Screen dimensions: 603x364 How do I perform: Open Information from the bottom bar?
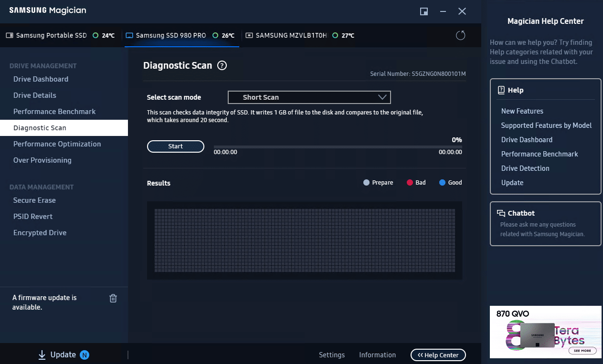[378, 355]
